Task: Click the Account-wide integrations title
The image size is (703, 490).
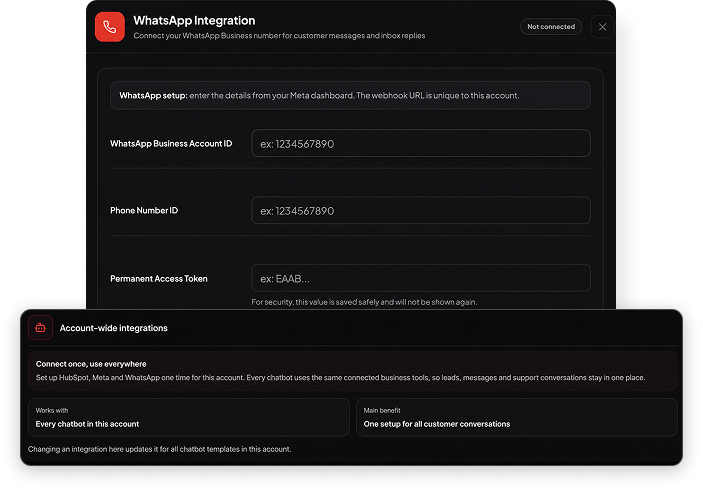Action: click(113, 328)
